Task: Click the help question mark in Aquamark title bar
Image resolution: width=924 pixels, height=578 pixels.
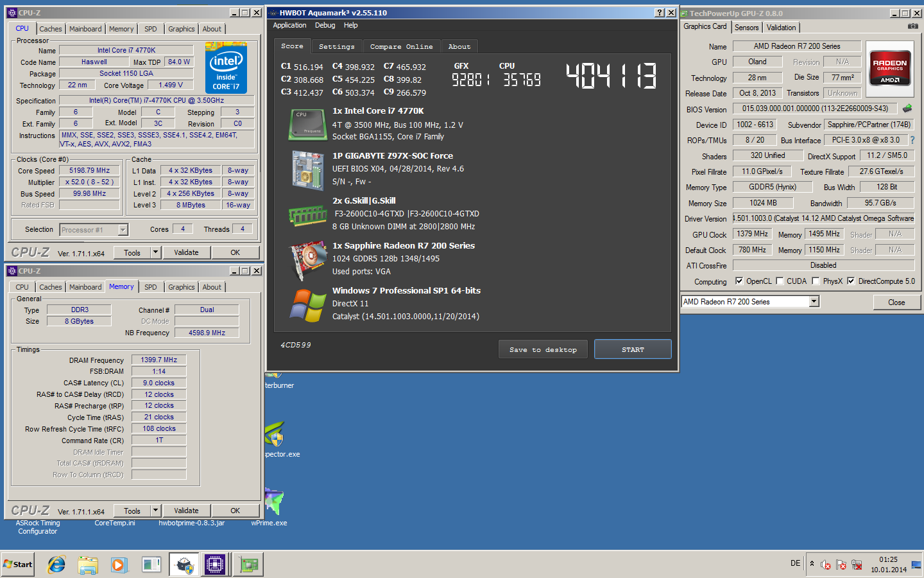Action: [x=660, y=13]
